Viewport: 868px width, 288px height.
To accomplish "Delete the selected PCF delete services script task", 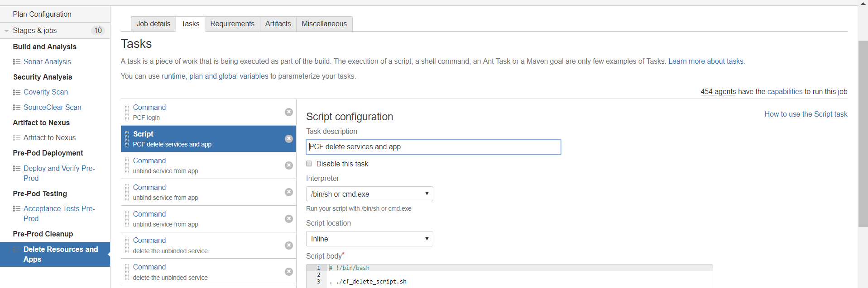I will click(288, 139).
